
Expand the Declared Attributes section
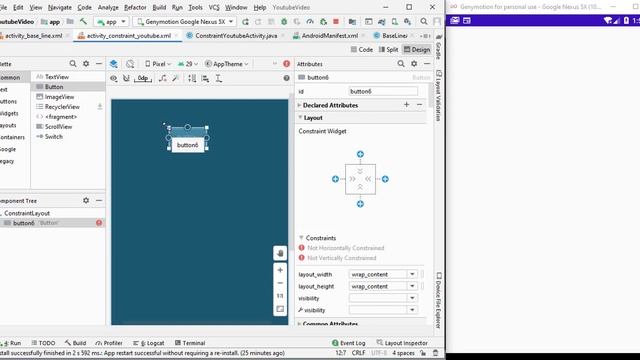(300, 105)
